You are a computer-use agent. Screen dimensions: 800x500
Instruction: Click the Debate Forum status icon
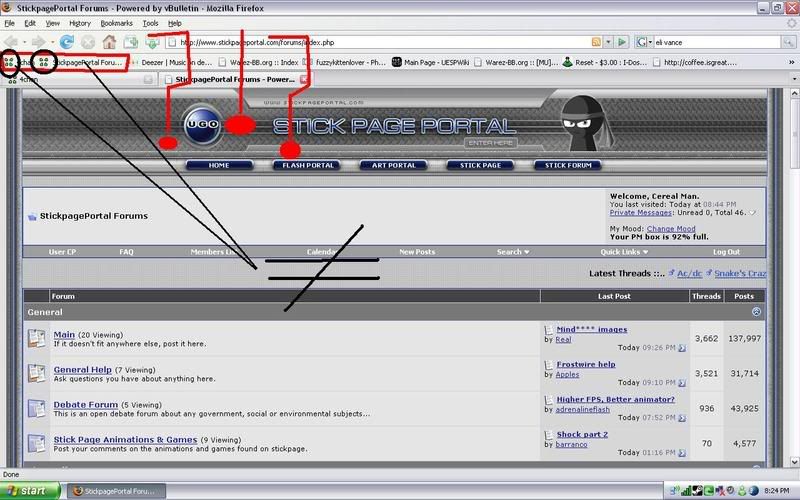pos(37,409)
